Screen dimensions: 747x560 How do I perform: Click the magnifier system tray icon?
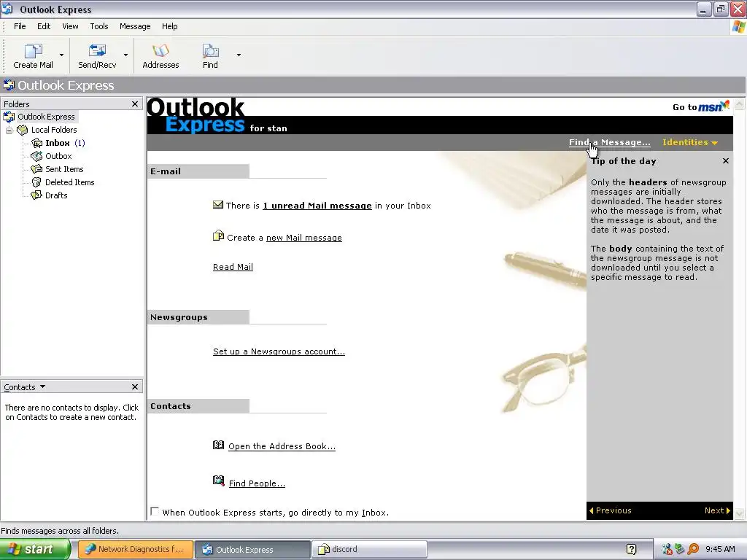tap(694, 549)
